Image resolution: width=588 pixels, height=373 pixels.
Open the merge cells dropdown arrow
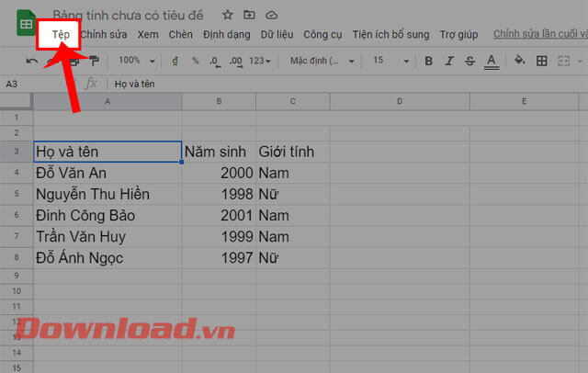(x=580, y=62)
